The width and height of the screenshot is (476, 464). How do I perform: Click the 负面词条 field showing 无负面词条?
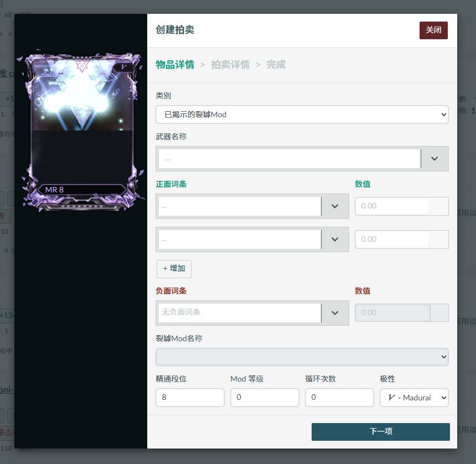pyautogui.click(x=240, y=312)
